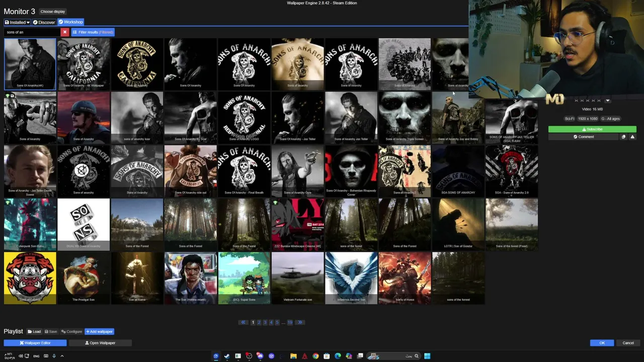Image resolution: width=644 pixels, height=362 pixels.
Task: Open the Wallpaper Editor
Action: pos(35,343)
